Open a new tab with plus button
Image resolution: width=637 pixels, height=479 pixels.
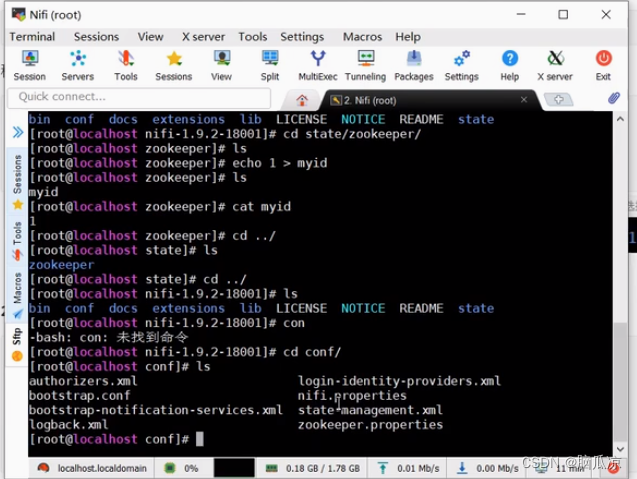pos(558,100)
